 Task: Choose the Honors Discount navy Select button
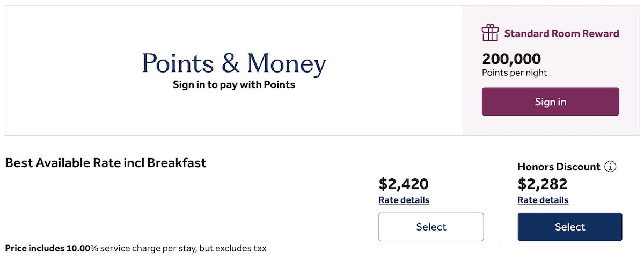coord(570,227)
